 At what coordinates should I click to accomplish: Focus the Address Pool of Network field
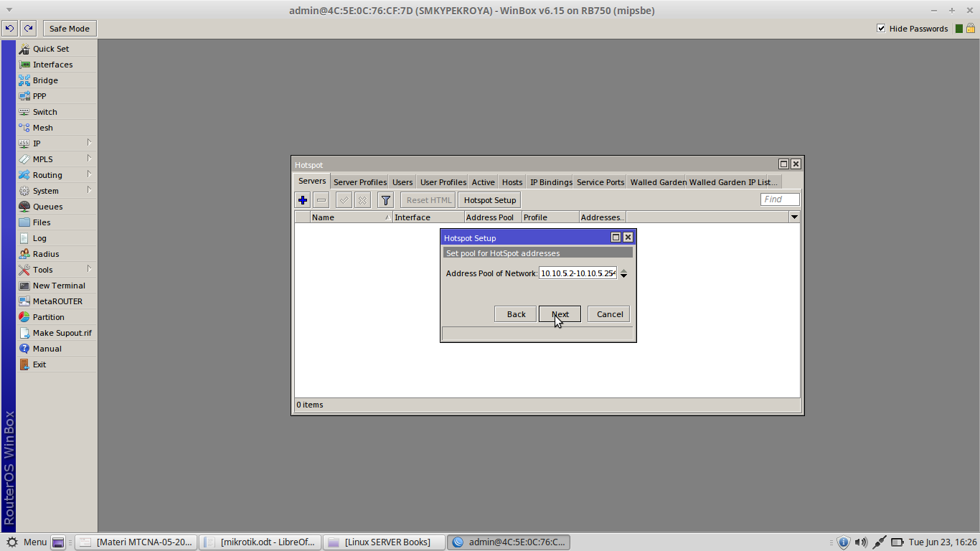578,273
